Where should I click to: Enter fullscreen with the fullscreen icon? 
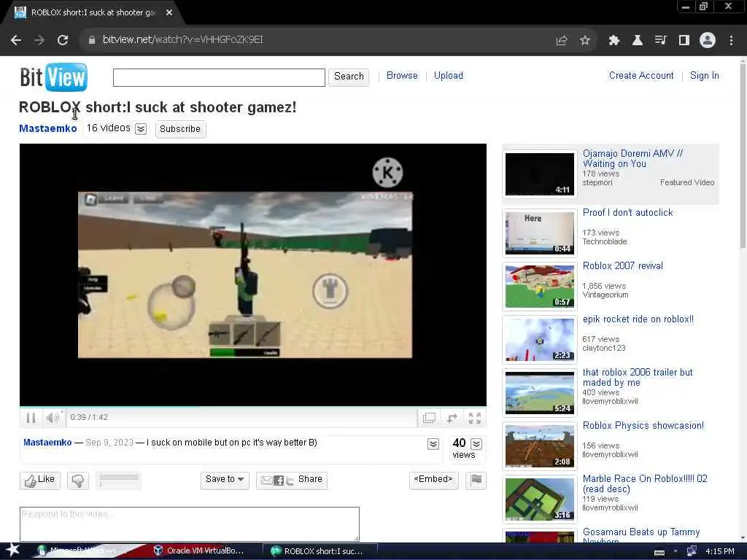coord(474,418)
